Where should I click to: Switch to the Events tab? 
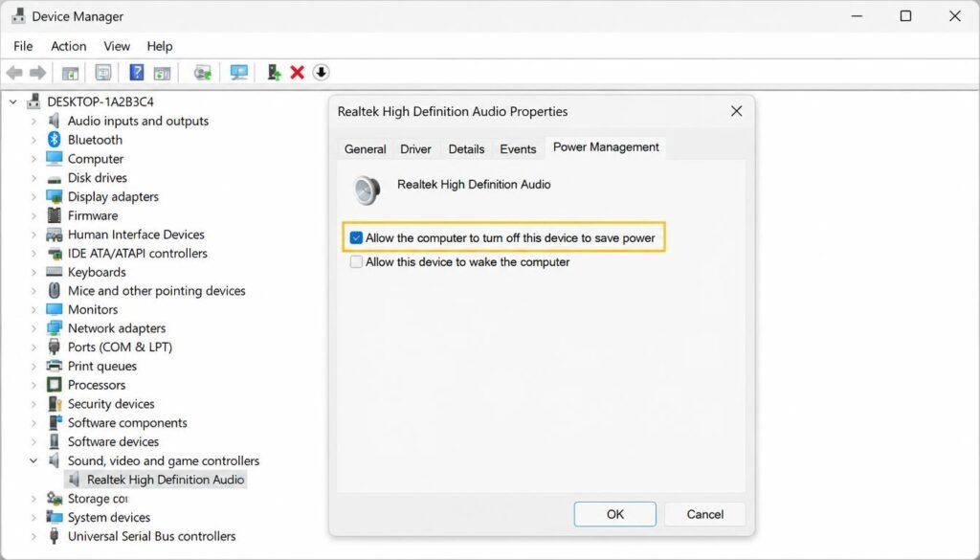pos(518,149)
